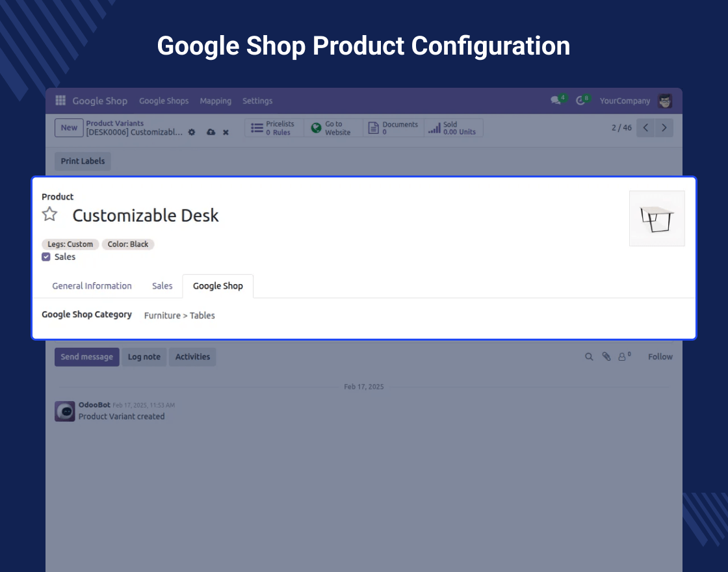This screenshot has height=572, width=728.
Task: Click the cloud save icon
Action: [211, 133]
